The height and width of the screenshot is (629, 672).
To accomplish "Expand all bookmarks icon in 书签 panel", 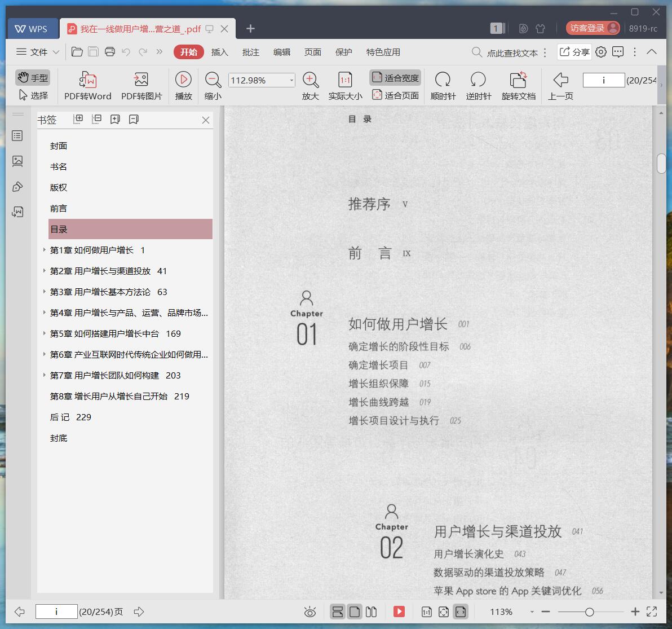I will point(78,119).
